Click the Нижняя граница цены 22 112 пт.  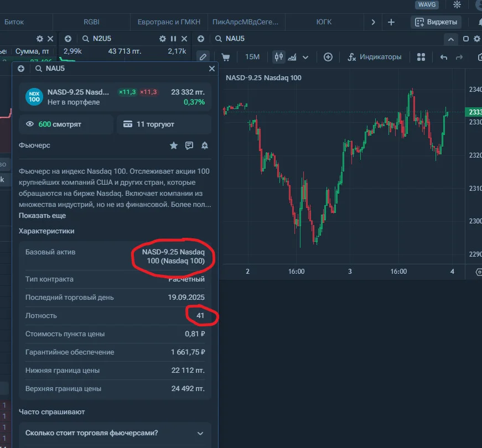188,370
